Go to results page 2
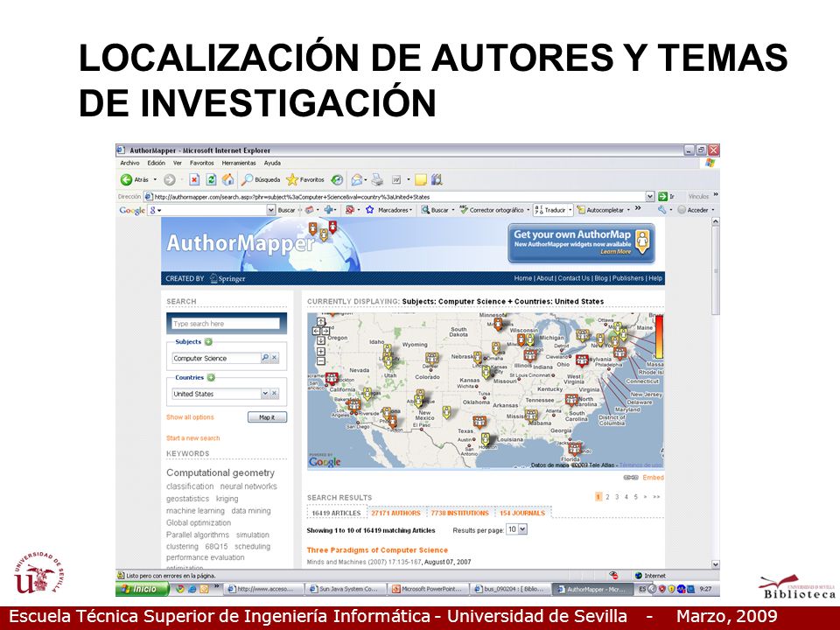 [607, 497]
